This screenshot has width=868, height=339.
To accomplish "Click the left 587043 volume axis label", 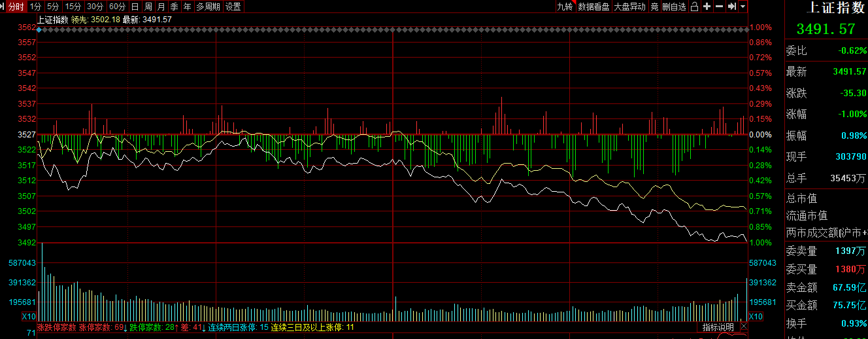I will (22, 262).
